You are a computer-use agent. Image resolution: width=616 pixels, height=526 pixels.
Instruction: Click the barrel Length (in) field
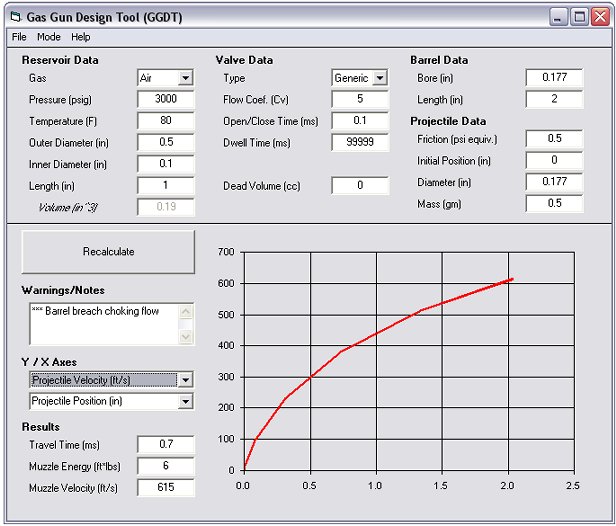(554, 100)
